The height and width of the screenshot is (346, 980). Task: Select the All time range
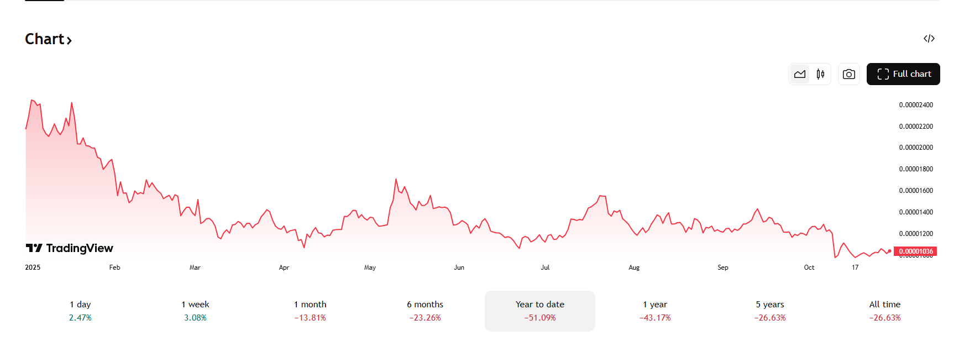(x=885, y=311)
